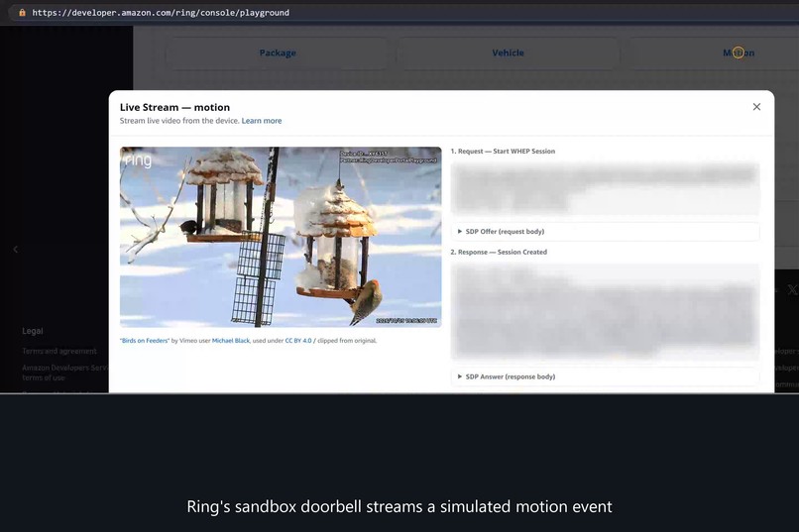Click "2. Response — Session Created" heading
The image size is (799, 532).
pos(499,252)
